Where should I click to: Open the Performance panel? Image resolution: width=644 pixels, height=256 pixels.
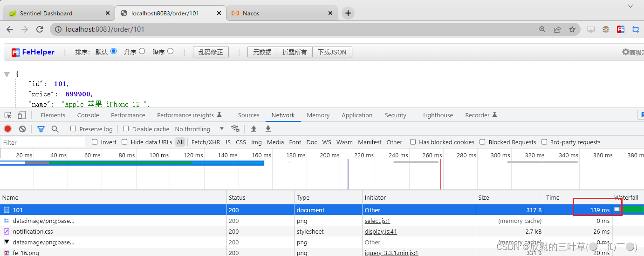(128, 115)
